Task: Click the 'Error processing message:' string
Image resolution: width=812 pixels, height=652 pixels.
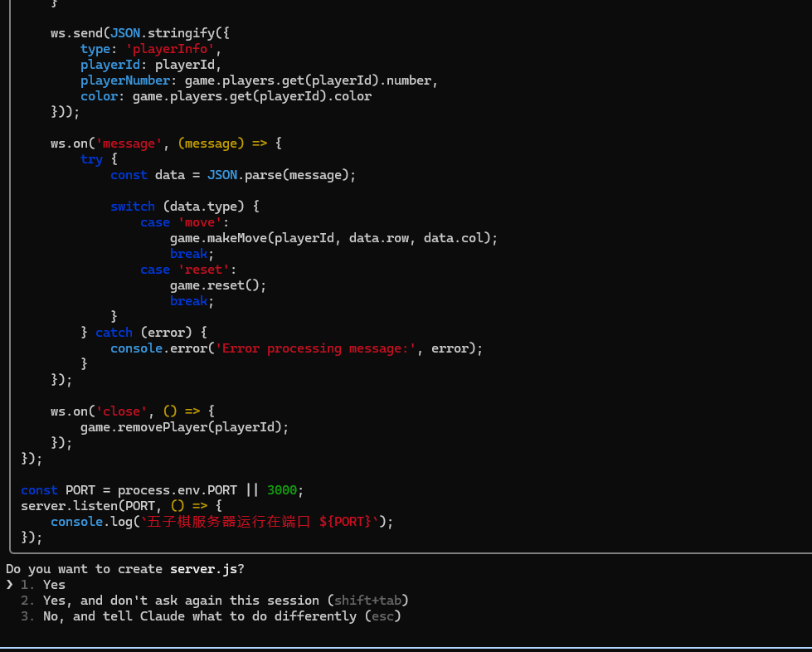Action: click(315, 348)
